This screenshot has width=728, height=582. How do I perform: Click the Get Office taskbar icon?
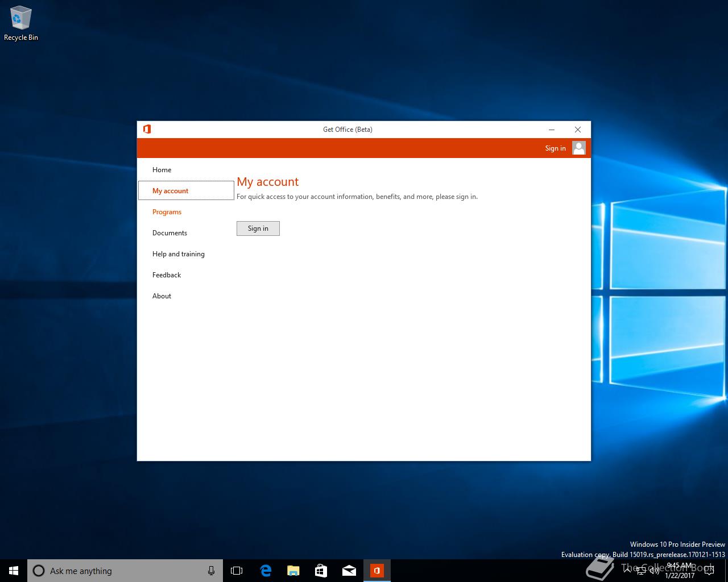[377, 571]
